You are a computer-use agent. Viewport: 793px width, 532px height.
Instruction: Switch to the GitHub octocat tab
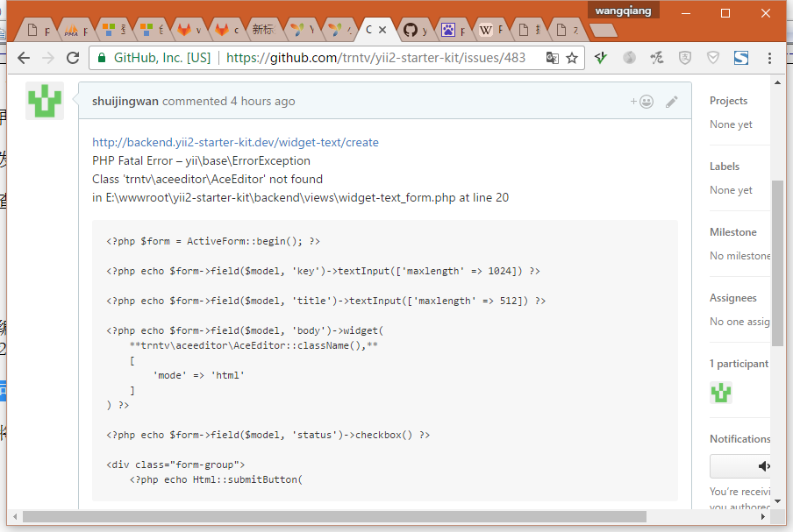tap(411, 30)
